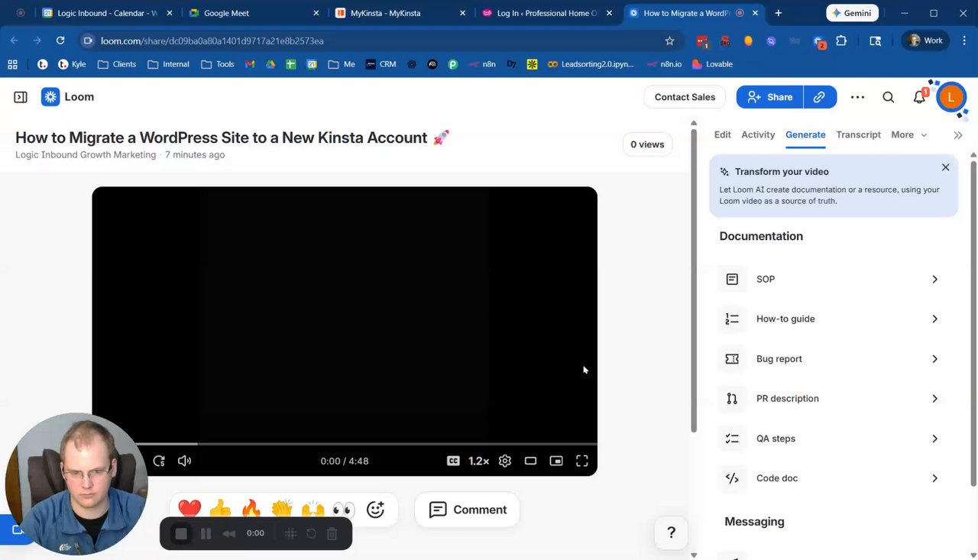Change the 1.2× playback speed
The height and width of the screenshot is (560, 978).
[479, 461]
